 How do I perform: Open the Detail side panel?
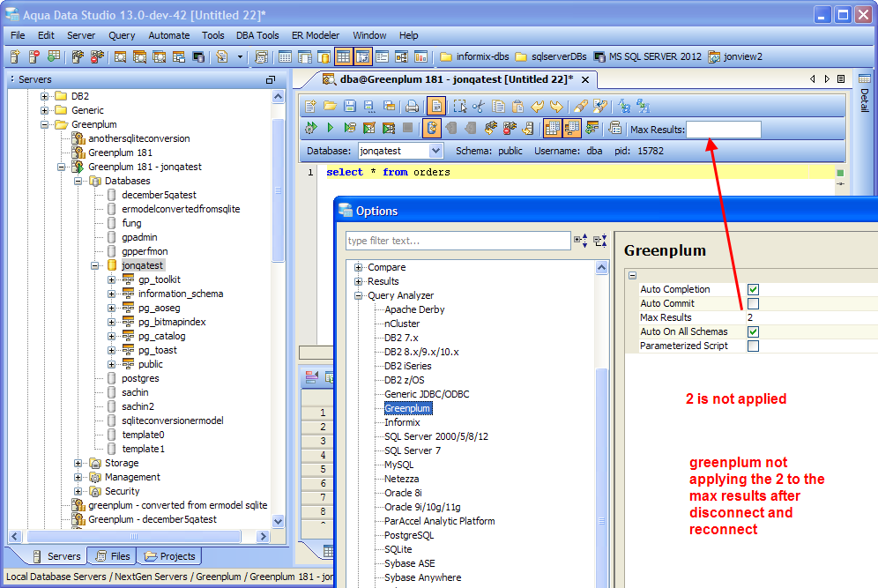865,93
